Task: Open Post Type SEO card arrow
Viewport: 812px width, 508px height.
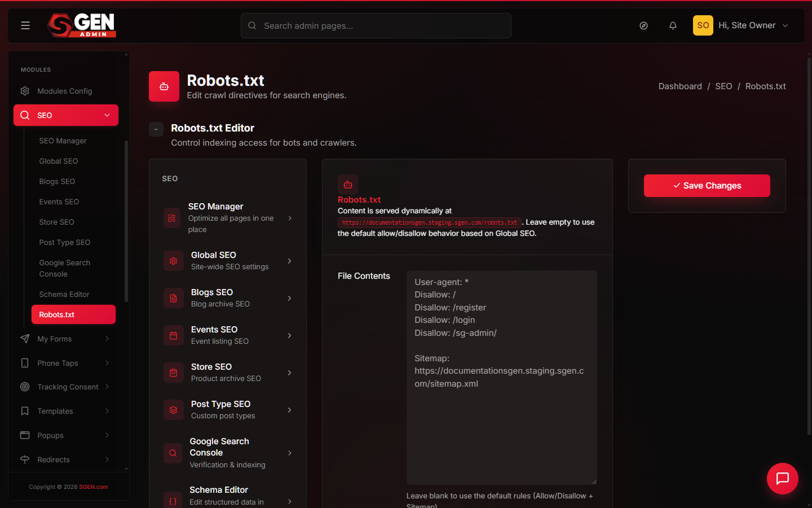Action: [x=290, y=410]
